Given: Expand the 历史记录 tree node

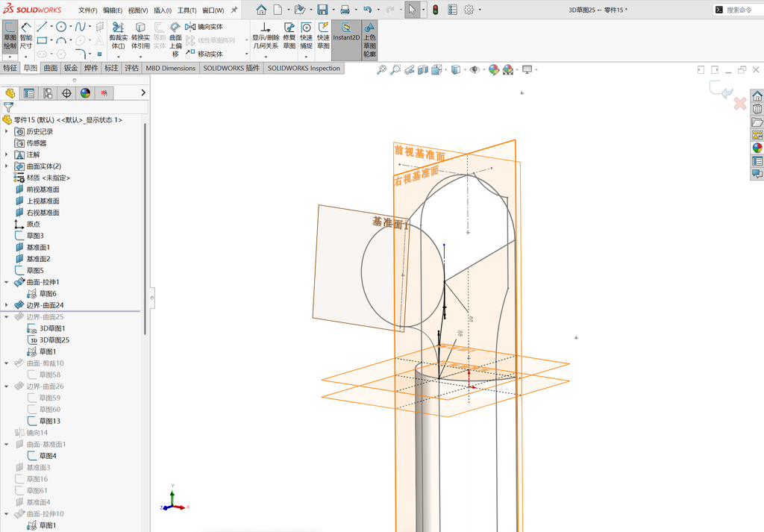Looking at the screenshot, I should coord(6,131).
